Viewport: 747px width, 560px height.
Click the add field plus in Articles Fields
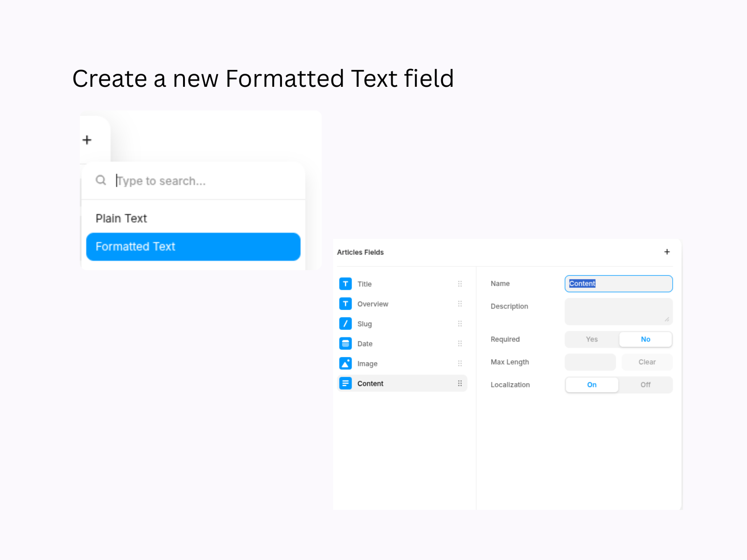coord(667,252)
